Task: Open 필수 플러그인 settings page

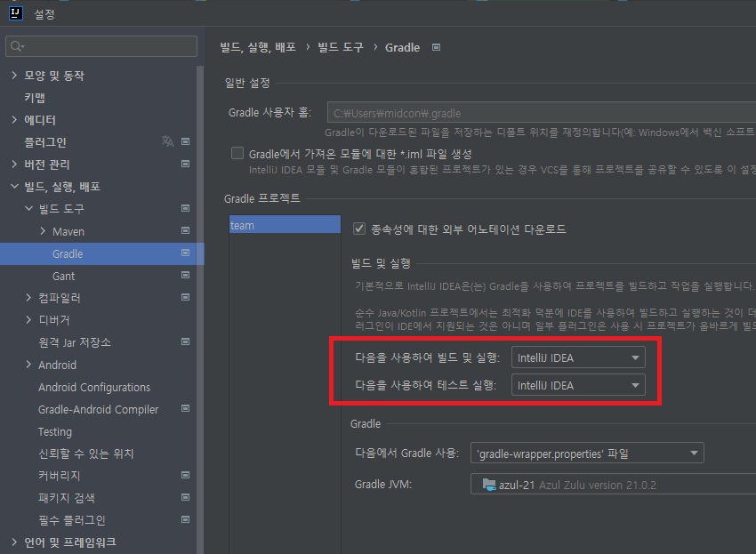Action: tap(72, 520)
